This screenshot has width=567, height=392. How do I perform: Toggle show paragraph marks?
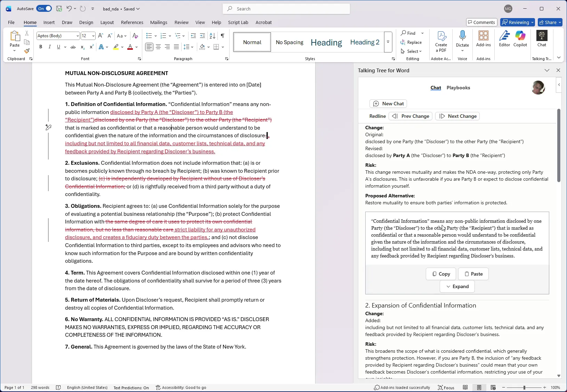coord(223,36)
